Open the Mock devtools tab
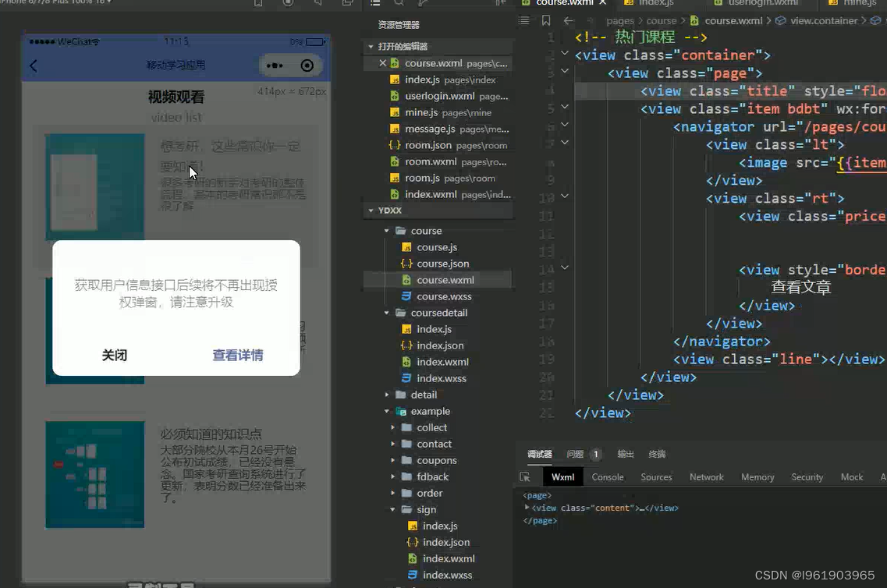This screenshot has height=588, width=887. [852, 477]
